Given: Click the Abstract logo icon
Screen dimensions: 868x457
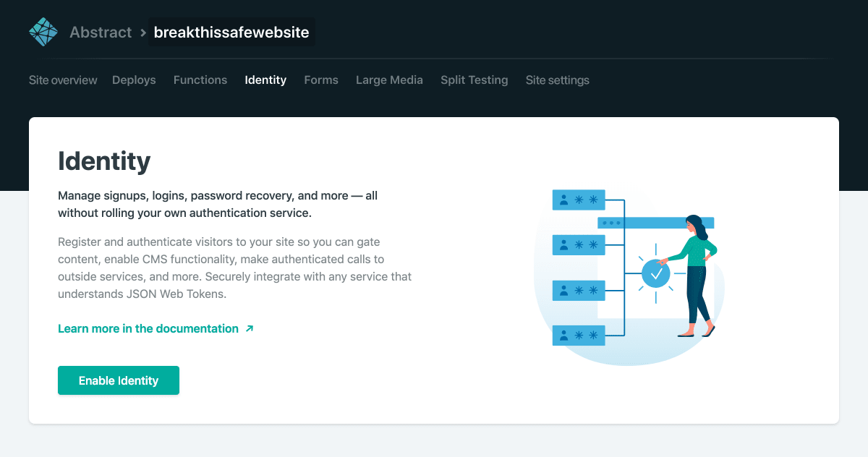Looking at the screenshot, I should (43, 32).
